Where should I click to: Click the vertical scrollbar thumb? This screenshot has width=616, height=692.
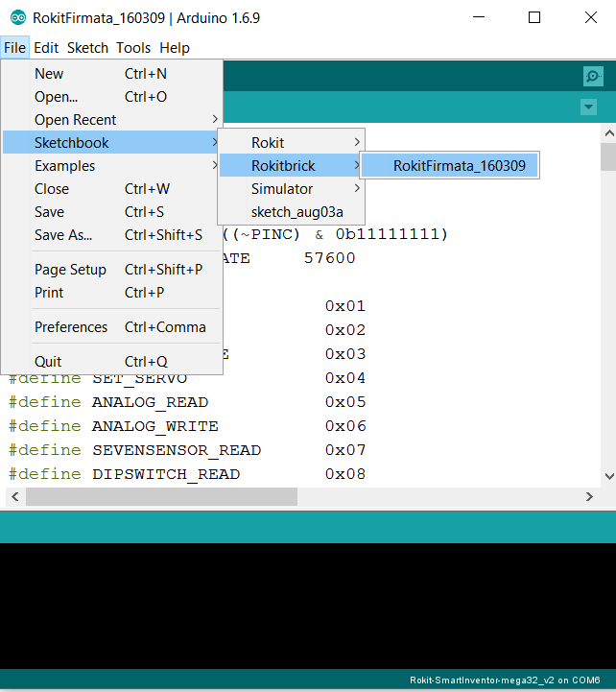609,157
